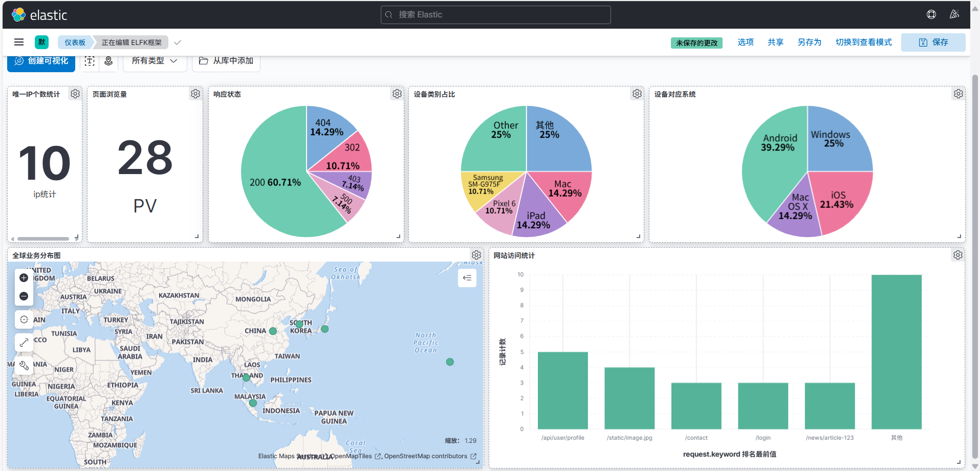Add a text panel from the toolbar
980x471 pixels.
pos(90,61)
